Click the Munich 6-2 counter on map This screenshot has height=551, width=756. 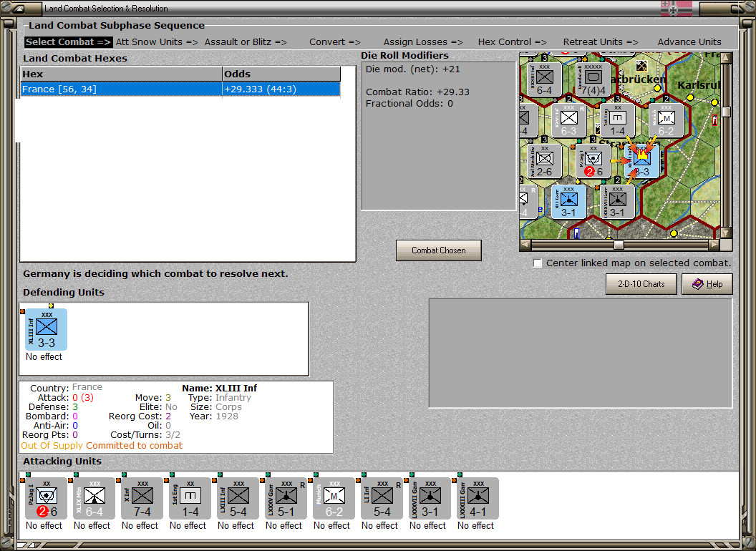(x=667, y=120)
